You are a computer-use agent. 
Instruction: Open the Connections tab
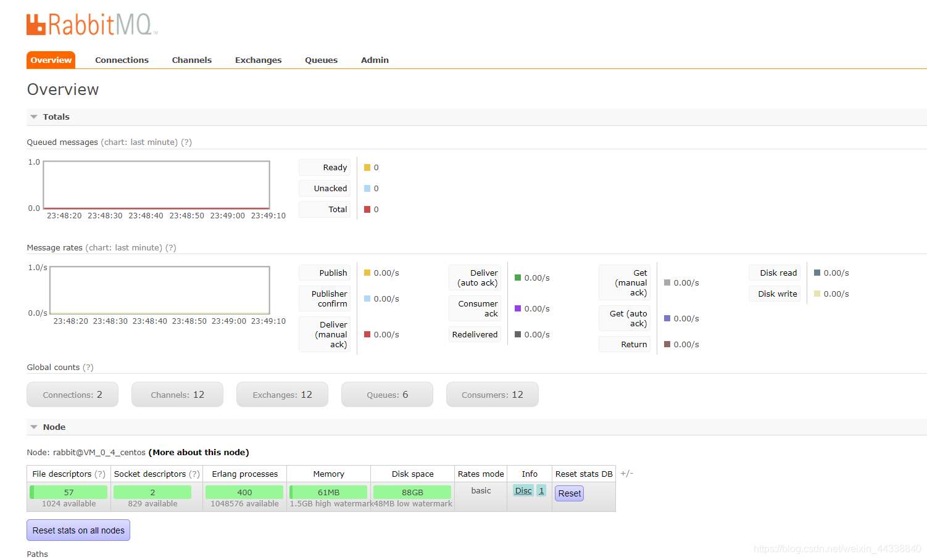[x=122, y=60]
